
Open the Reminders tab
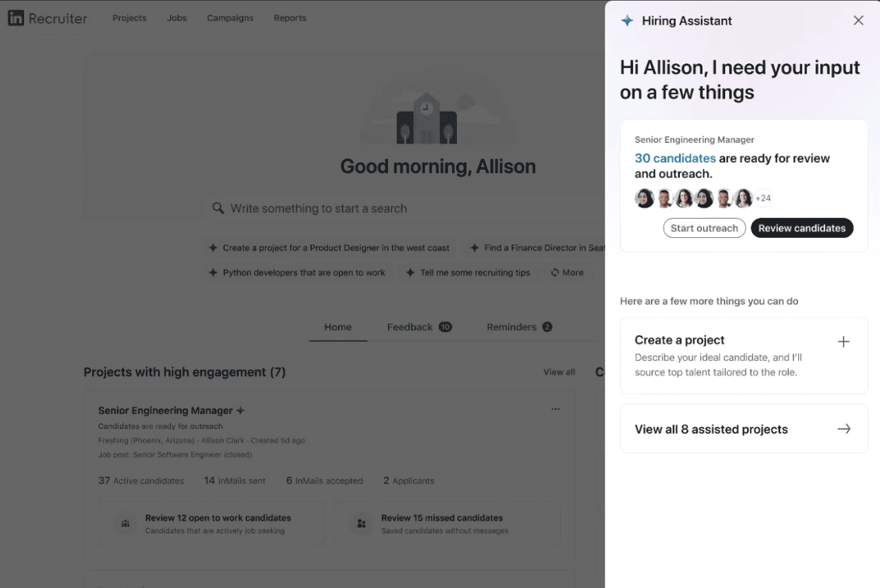coord(511,327)
